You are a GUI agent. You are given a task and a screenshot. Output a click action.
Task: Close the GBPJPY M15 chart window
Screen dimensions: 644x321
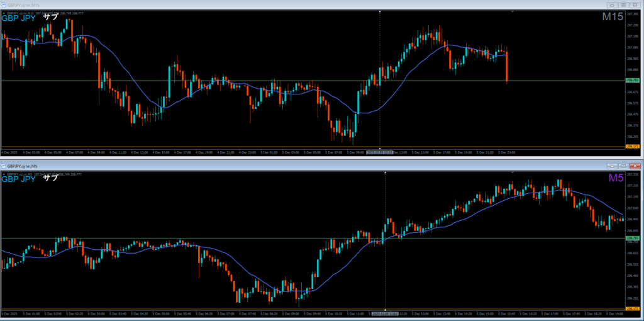pyautogui.click(x=635, y=4)
